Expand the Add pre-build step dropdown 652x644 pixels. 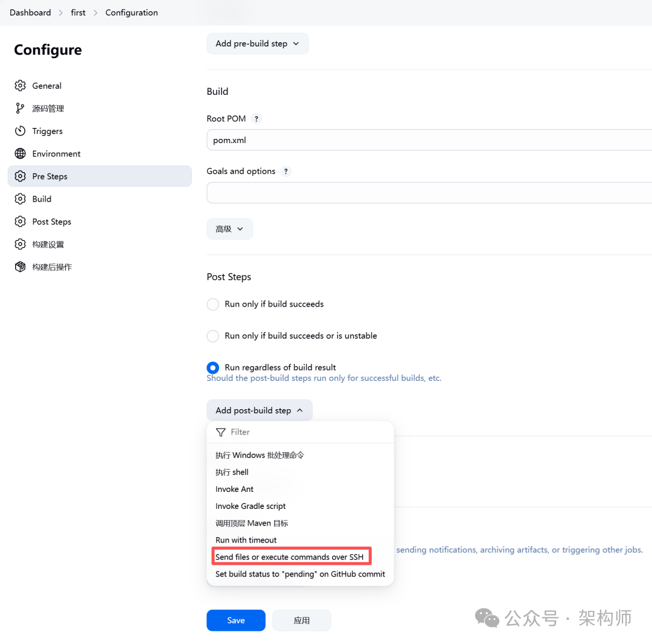[257, 43]
